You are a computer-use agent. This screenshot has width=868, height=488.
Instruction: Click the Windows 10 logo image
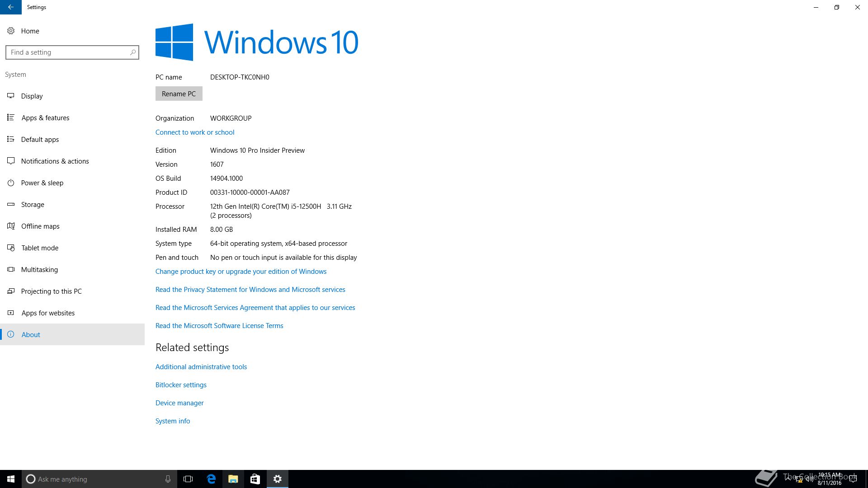tap(257, 42)
